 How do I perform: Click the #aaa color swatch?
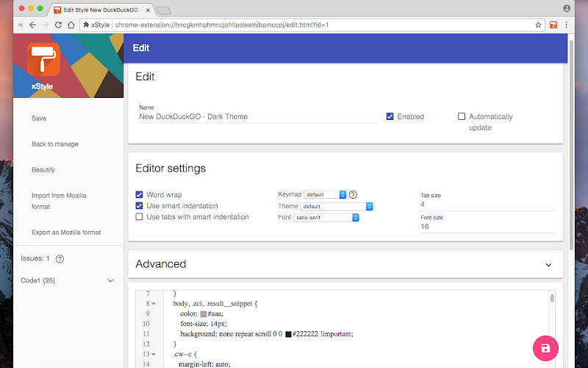[204, 314]
